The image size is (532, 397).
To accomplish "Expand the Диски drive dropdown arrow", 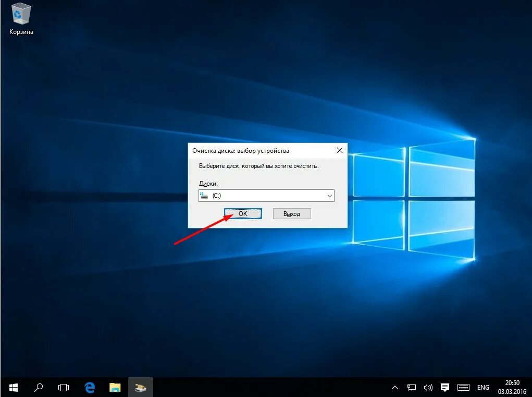I will tap(329, 196).
